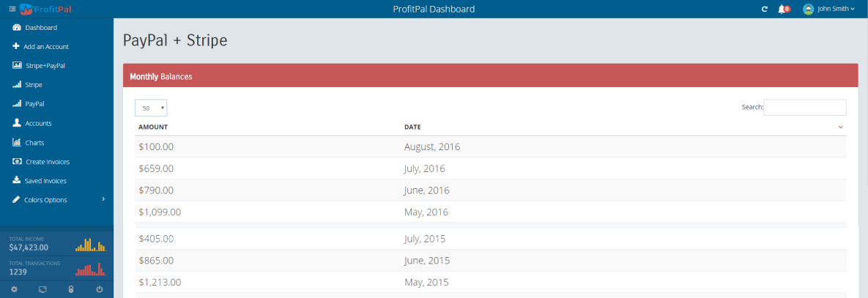The height and width of the screenshot is (298, 868).
Task: Click the red sort chevron in table header
Action: (x=840, y=127)
